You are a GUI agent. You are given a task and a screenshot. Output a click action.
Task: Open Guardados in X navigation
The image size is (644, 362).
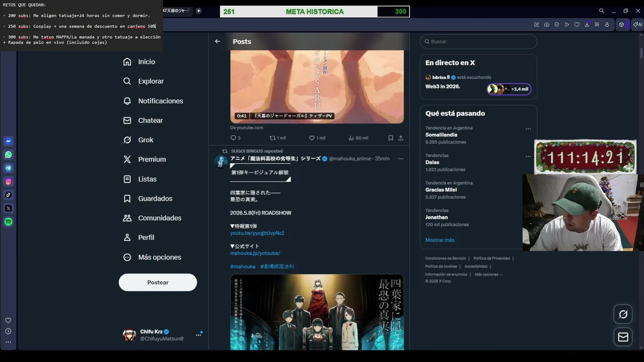click(x=148, y=199)
